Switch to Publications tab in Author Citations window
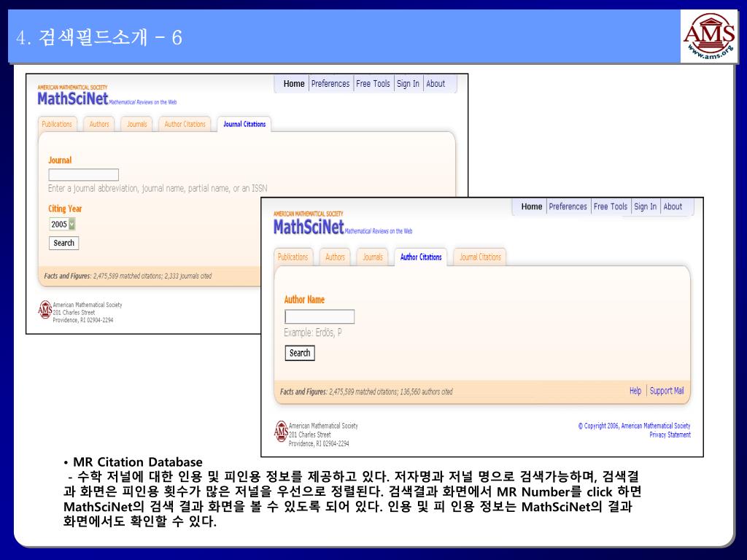Image resolution: width=747 pixels, height=560 pixels. pyautogui.click(x=293, y=257)
